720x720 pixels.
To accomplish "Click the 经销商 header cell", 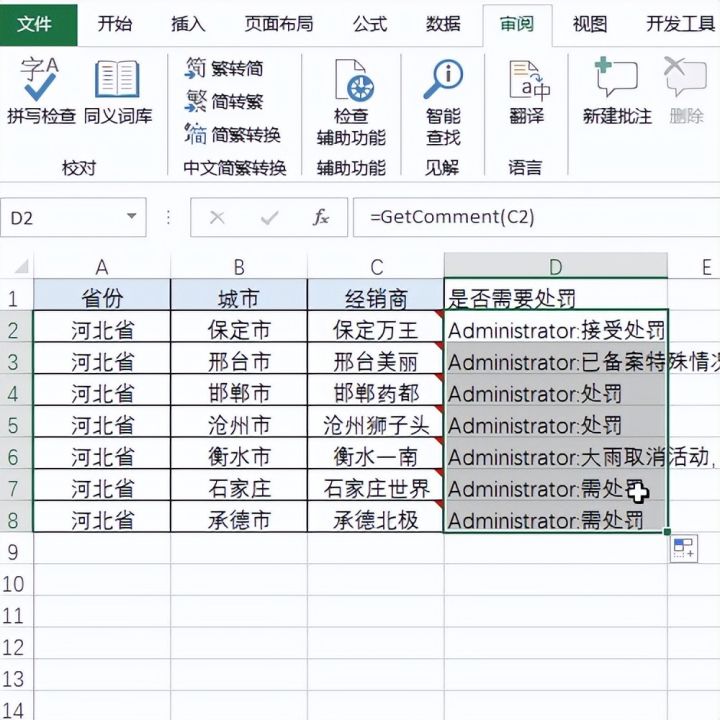I will (x=376, y=295).
